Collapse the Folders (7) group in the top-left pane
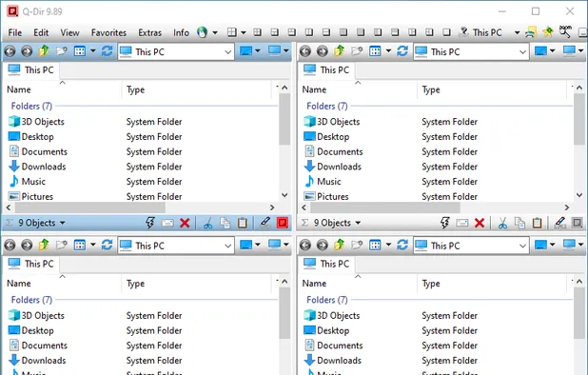The image size is (588, 375). pyautogui.click(x=31, y=107)
